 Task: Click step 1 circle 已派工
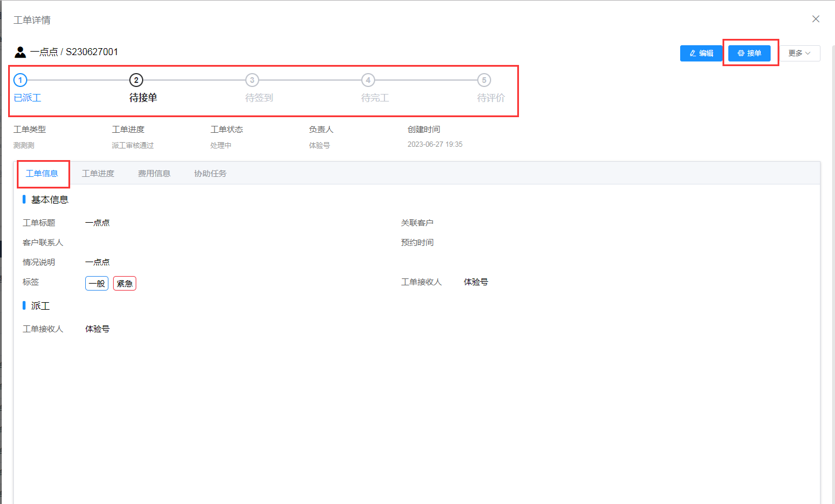(20, 80)
